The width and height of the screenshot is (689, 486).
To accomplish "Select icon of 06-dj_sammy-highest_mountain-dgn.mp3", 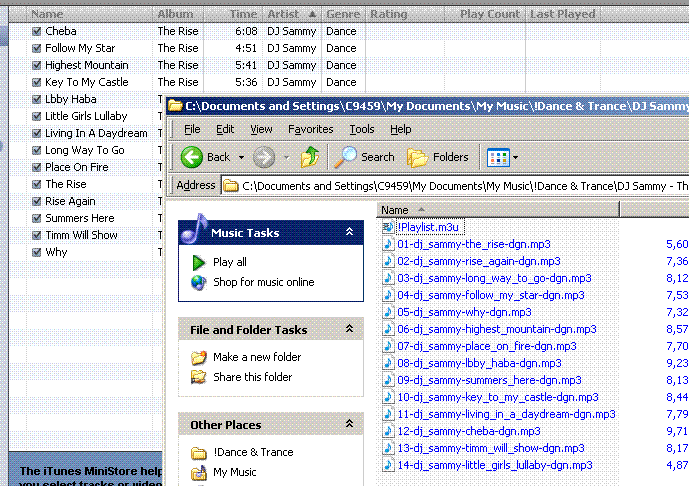I will [388, 330].
